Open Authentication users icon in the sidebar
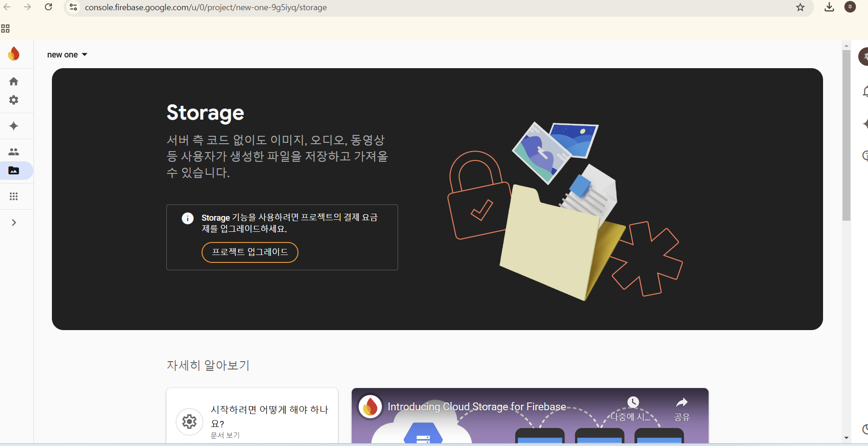This screenshot has width=868, height=446. (14, 152)
